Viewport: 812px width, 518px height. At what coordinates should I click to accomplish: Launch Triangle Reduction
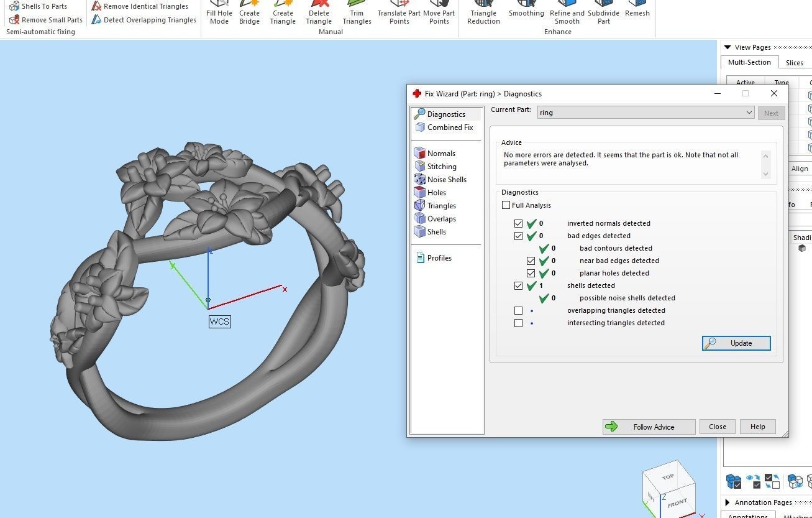click(x=483, y=12)
